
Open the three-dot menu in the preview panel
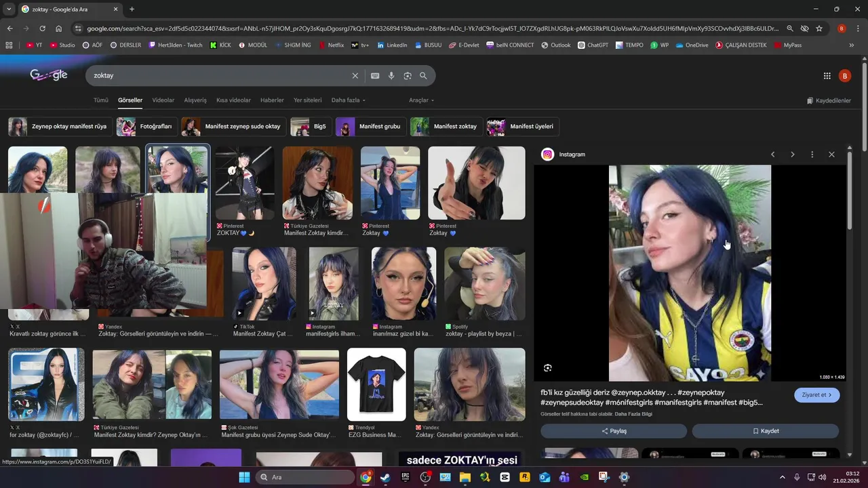click(x=812, y=155)
